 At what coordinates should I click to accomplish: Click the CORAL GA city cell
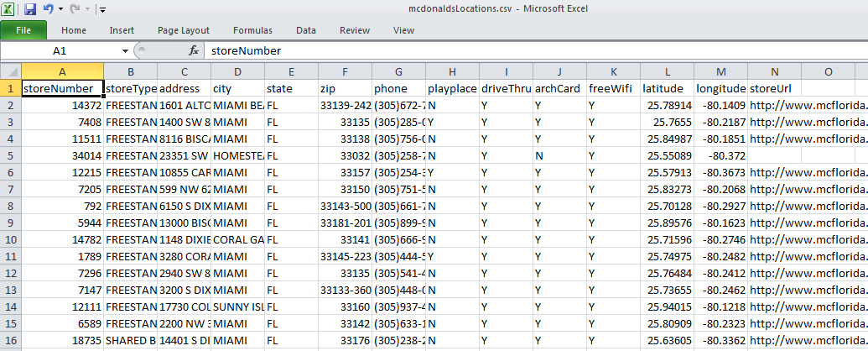tap(238, 238)
